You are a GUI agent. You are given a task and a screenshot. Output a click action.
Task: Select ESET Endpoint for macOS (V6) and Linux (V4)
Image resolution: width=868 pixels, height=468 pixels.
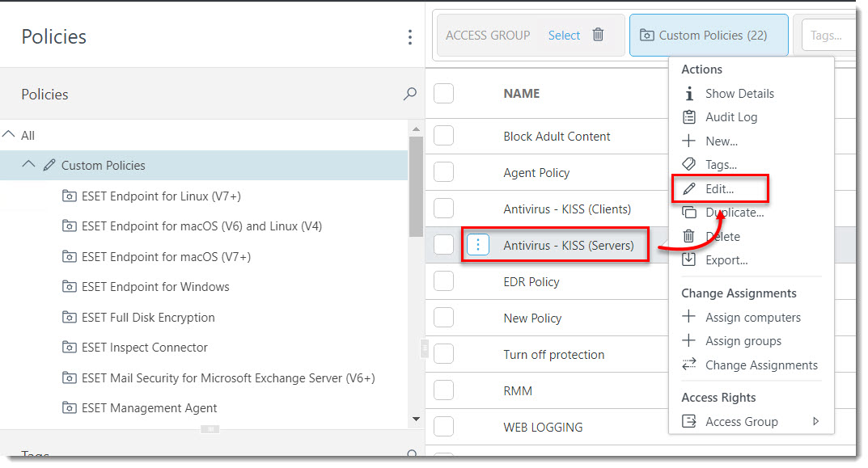pyautogui.click(x=201, y=226)
